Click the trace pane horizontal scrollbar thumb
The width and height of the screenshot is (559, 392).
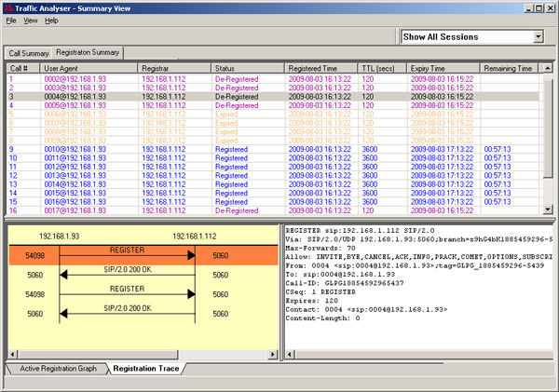pos(97,354)
